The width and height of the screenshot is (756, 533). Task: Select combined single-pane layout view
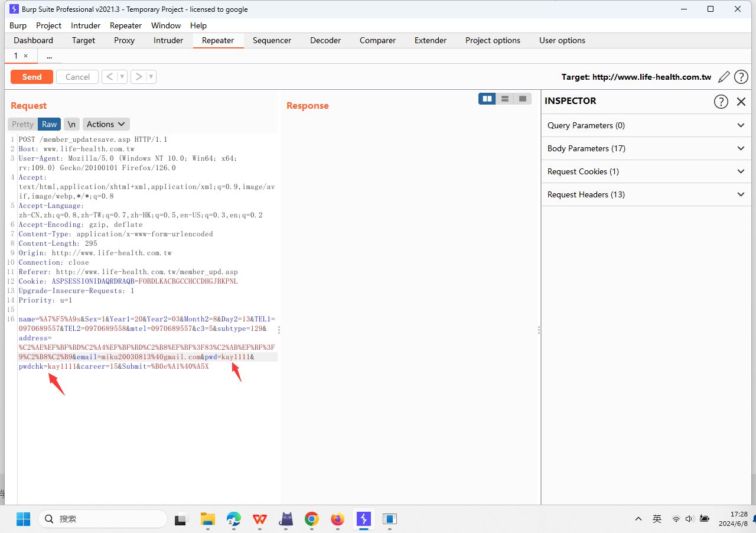pyautogui.click(x=523, y=99)
